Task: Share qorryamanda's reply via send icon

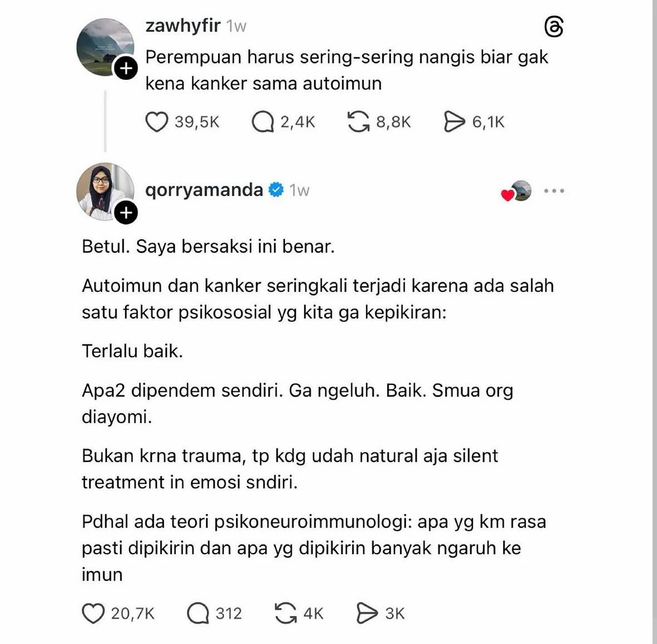Action: click(366, 613)
